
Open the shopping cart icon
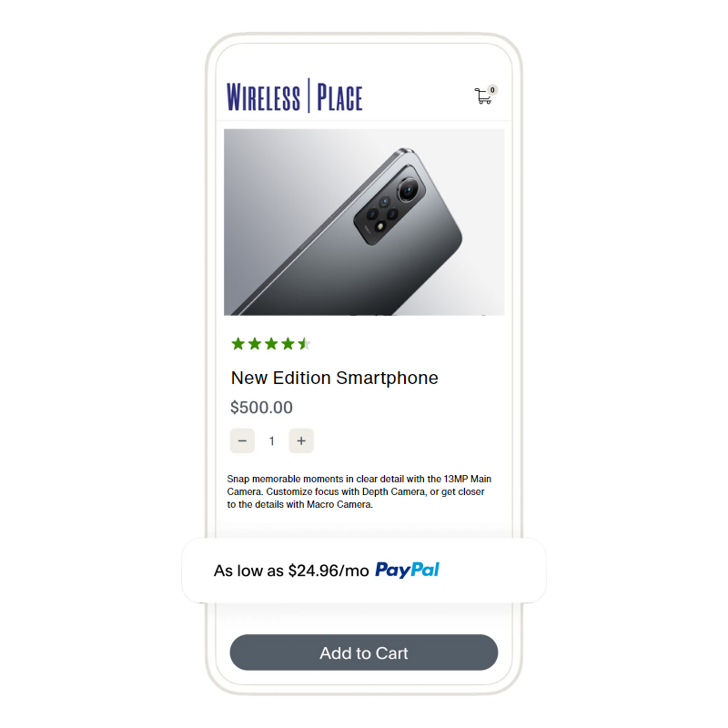click(483, 96)
